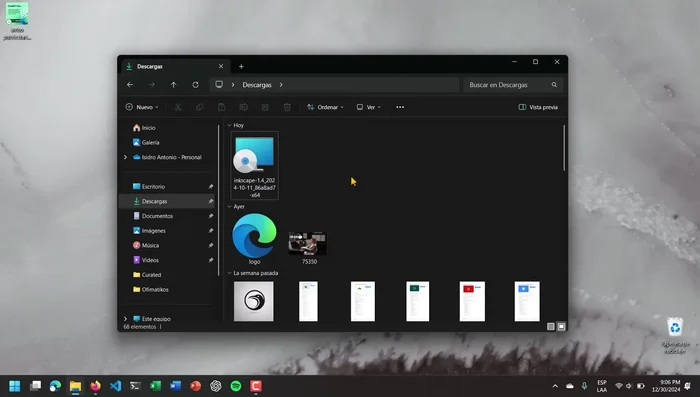The height and width of the screenshot is (397, 700).
Task: Open Microsoft Edge from taskbar
Action: pyautogui.click(x=55, y=386)
